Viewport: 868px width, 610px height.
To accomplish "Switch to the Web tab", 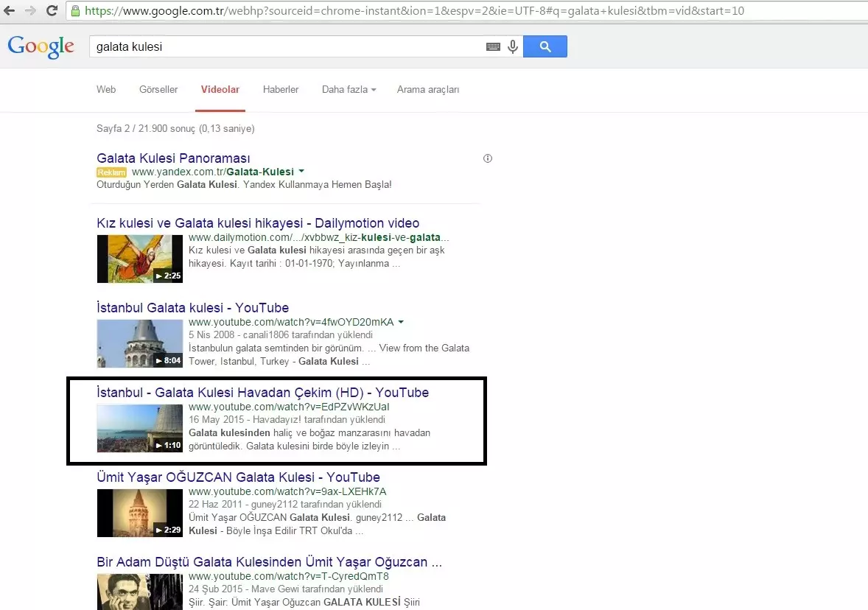I will (x=106, y=90).
